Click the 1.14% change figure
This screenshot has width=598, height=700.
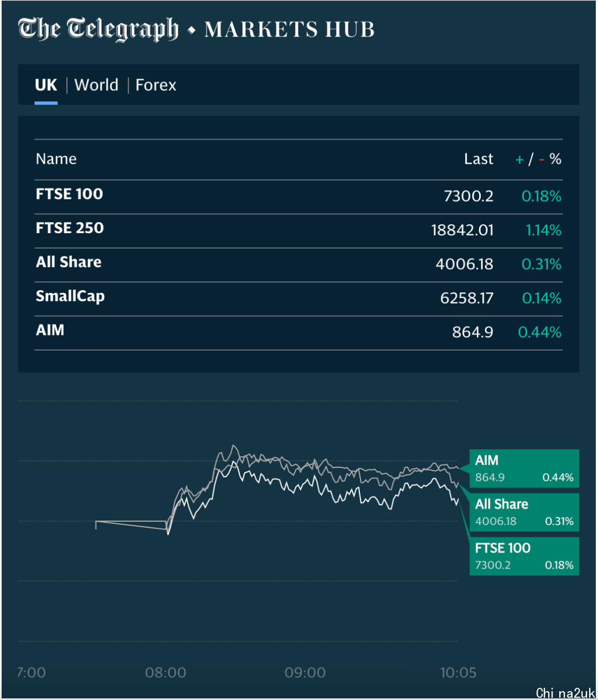pyautogui.click(x=543, y=230)
